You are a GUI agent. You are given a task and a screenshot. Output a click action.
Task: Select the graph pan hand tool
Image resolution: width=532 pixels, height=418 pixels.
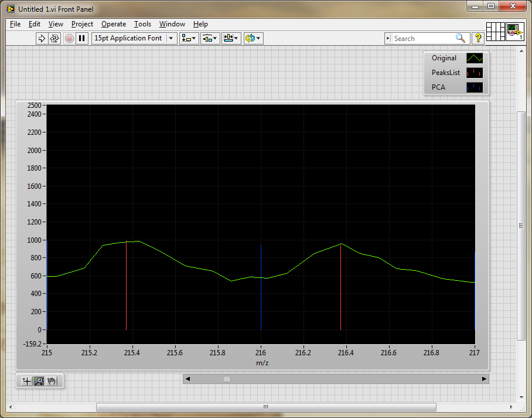coord(52,381)
